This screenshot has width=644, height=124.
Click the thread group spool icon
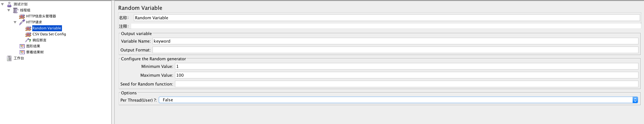click(x=15, y=10)
